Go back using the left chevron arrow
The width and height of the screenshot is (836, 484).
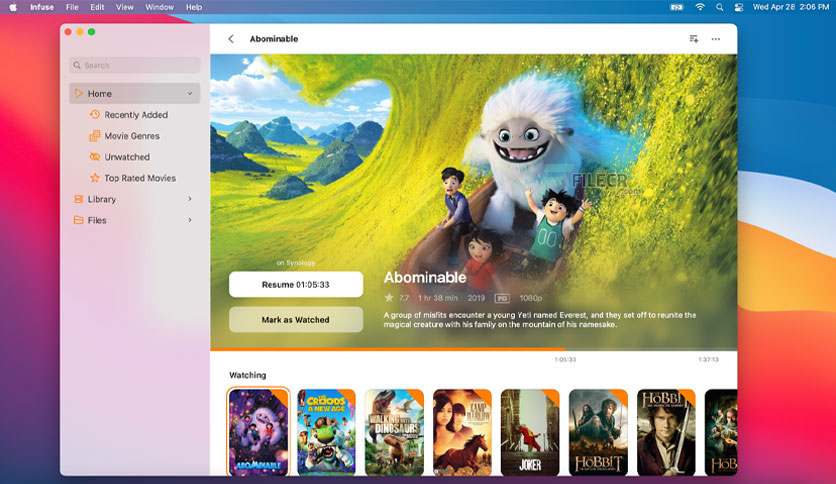click(231, 39)
